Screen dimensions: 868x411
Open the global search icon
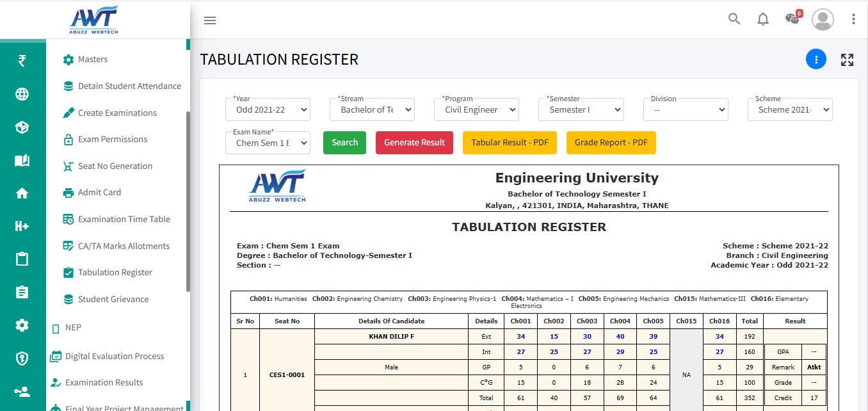click(x=734, y=19)
